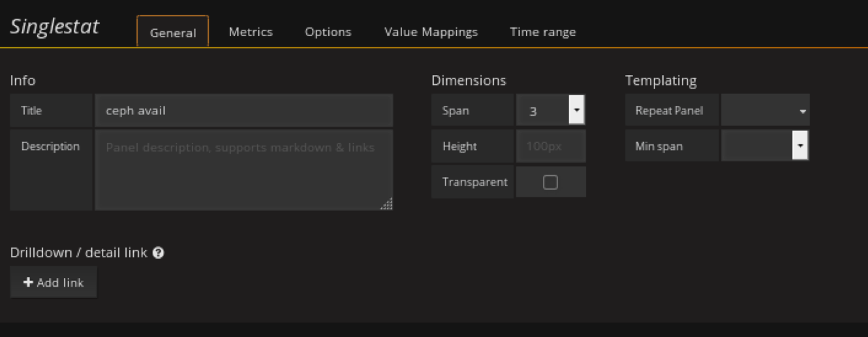Image resolution: width=868 pixels, height=337 pixels.
Task: Toggle the Transparent checkbox
Action: (550, 182)
